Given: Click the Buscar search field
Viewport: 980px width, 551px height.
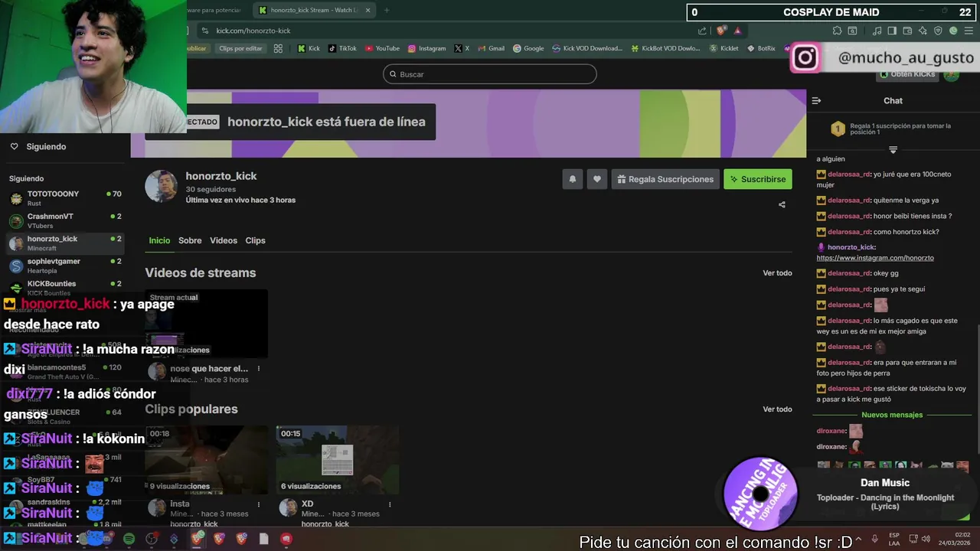Looking at the screenshot, I should (x=490, y=74).
